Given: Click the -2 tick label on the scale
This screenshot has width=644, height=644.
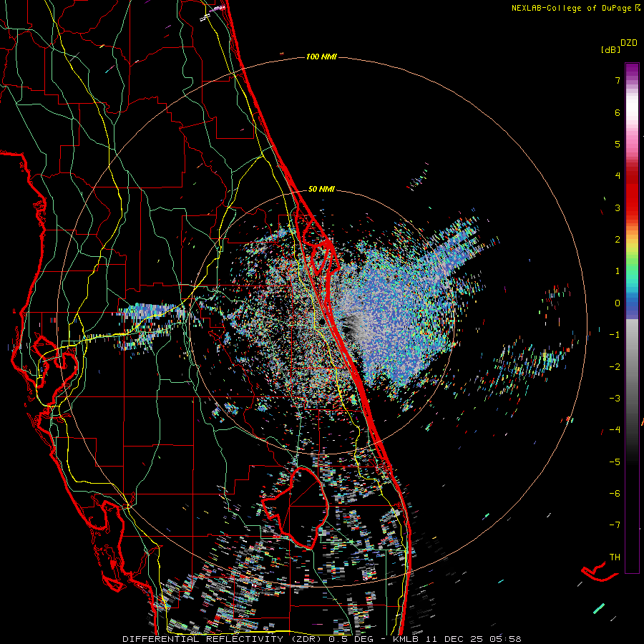Looking at the screenshot, I should click(615, 367).
